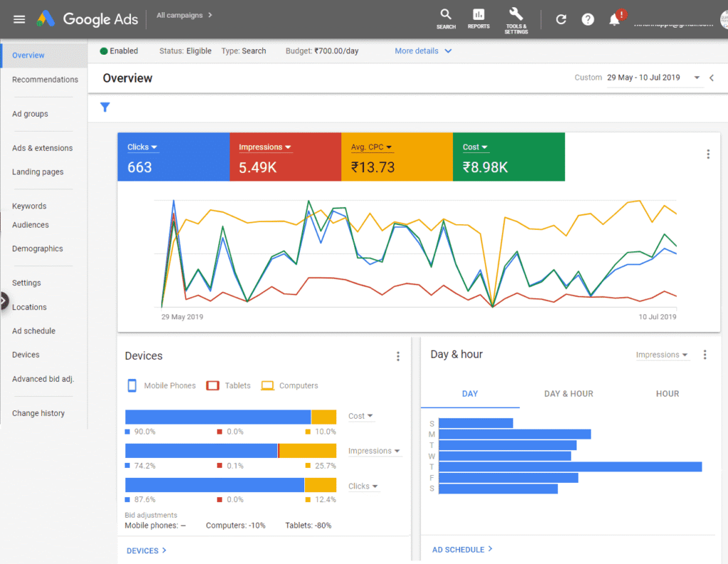Open the notifications bell
728x564 pixels.
pos(615,20)
